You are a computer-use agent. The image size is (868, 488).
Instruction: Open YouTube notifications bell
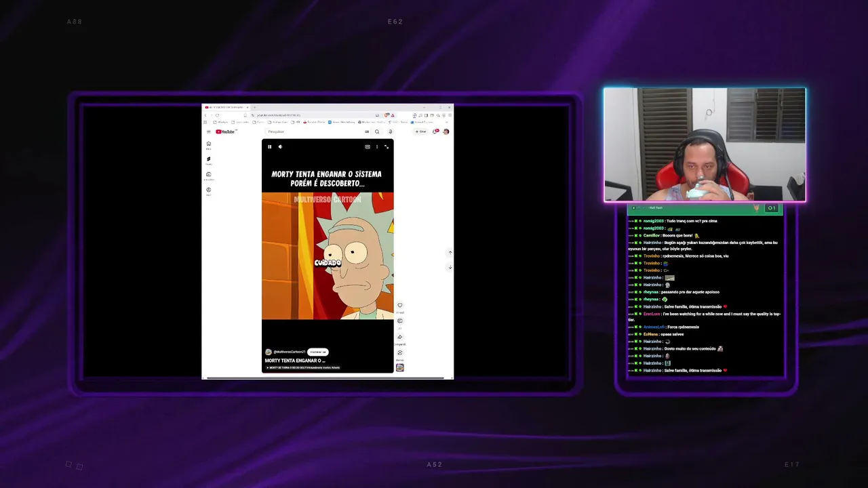pyautogui.click(x=435, y=131)
